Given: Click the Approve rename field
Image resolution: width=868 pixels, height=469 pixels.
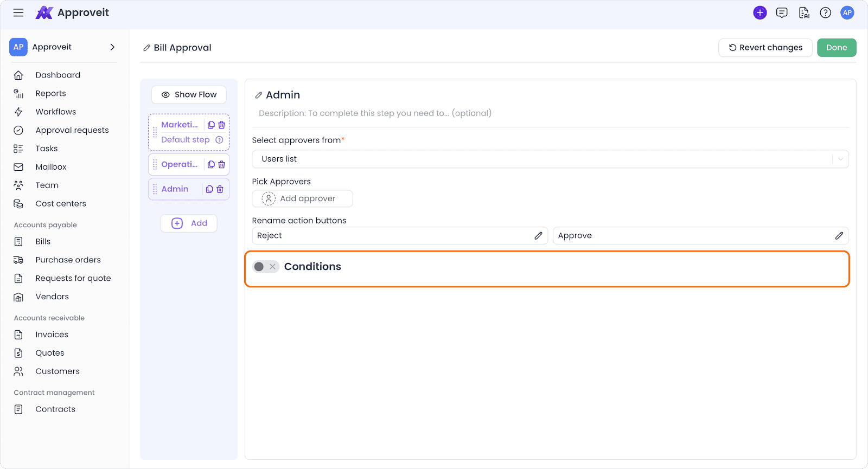Looking at the screenshot, I should (x=700, y=236).
